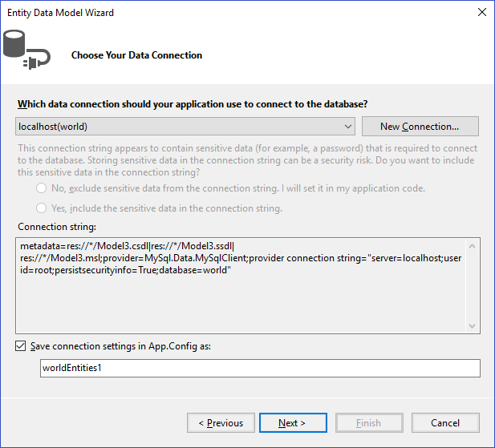This screenshot has width=495, height=448.
Task: Select 'No, exclude sensitive data' radio option
Action: click(41, 188)
